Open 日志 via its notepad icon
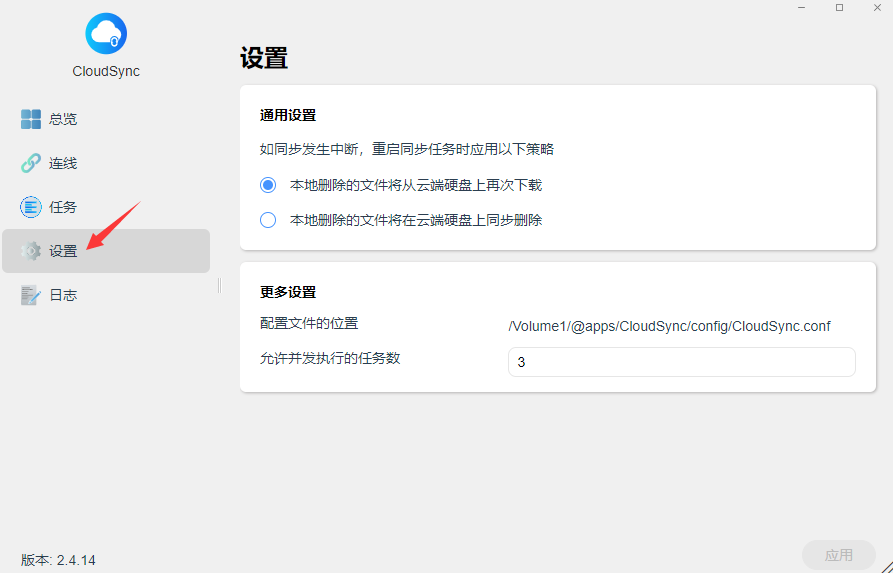The height and width of the screenshot is (573, 893). [x=31, y=295]
